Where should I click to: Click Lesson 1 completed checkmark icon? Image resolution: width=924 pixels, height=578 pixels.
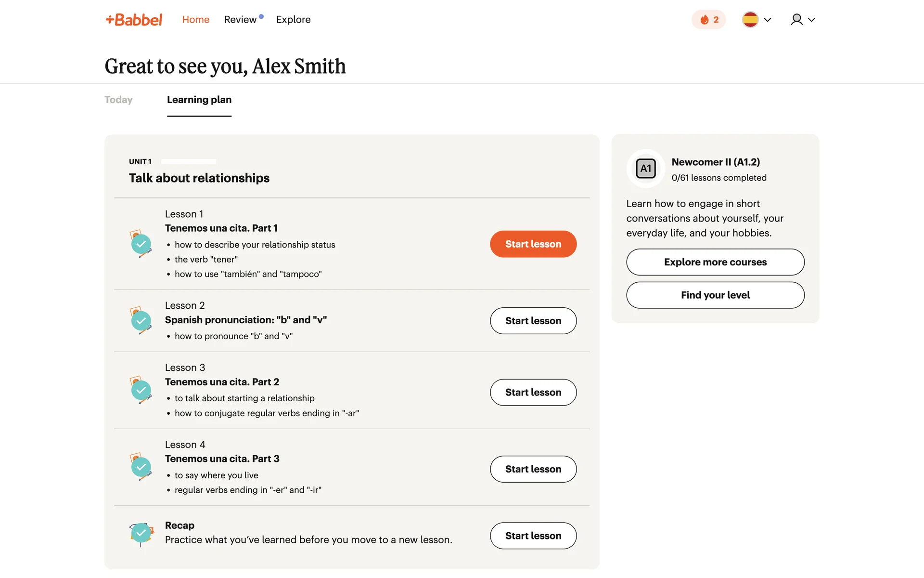141,244
